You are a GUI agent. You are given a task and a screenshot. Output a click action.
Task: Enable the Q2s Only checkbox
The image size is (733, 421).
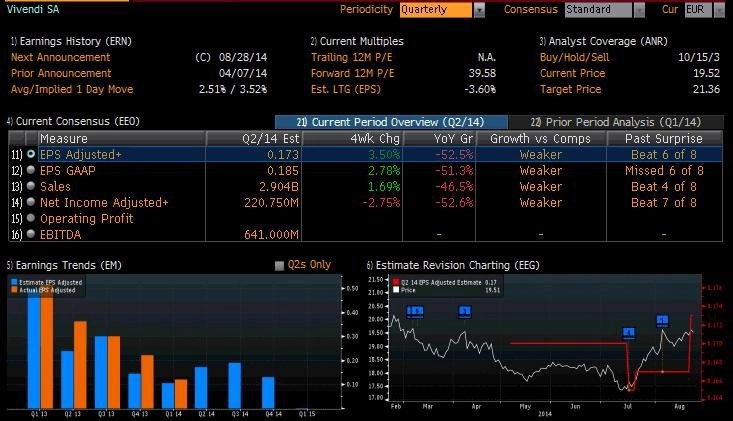280,266
